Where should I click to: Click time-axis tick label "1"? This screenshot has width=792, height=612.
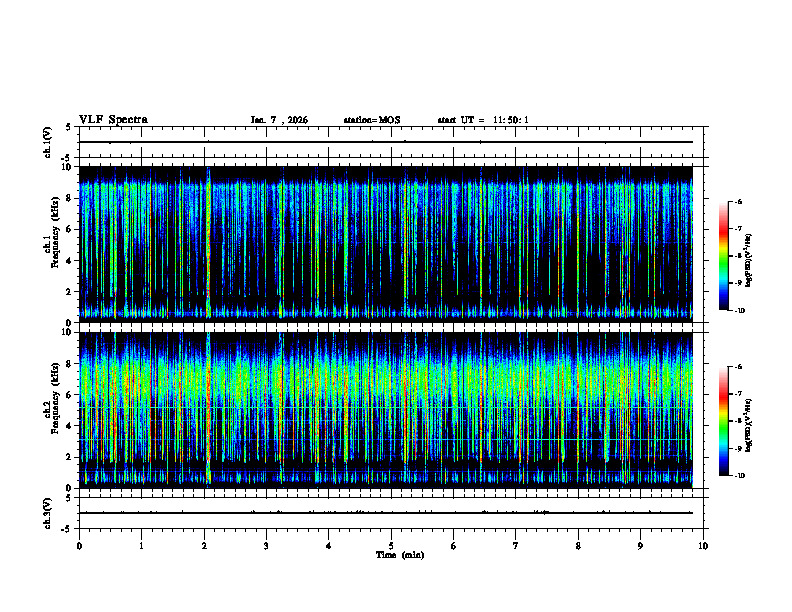click(141, 546)
